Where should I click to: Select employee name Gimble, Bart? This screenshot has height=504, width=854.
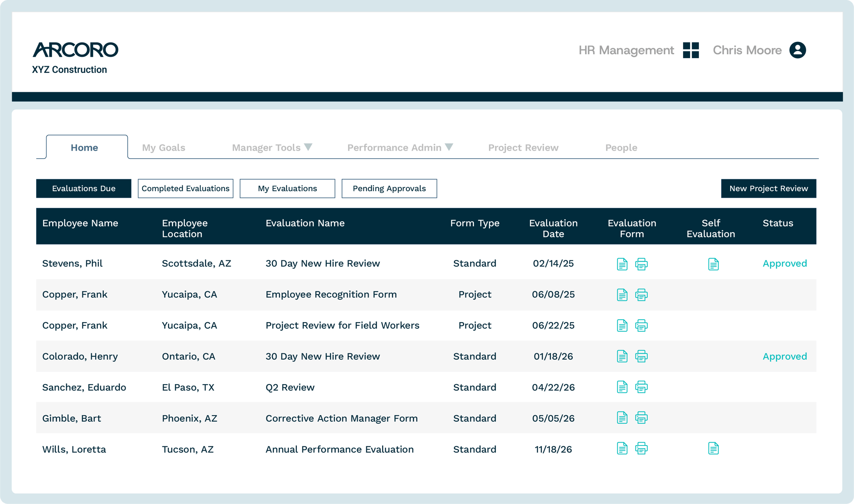point(72,418)
